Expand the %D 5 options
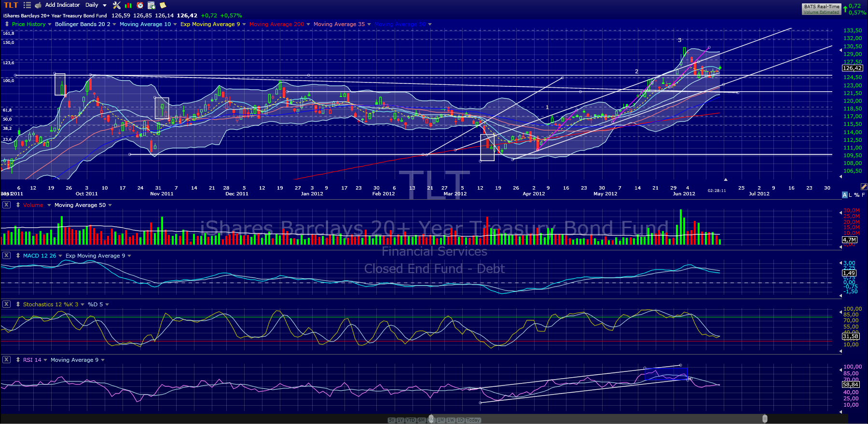Screen dimensions: 868x424 (x=107, y=304)
